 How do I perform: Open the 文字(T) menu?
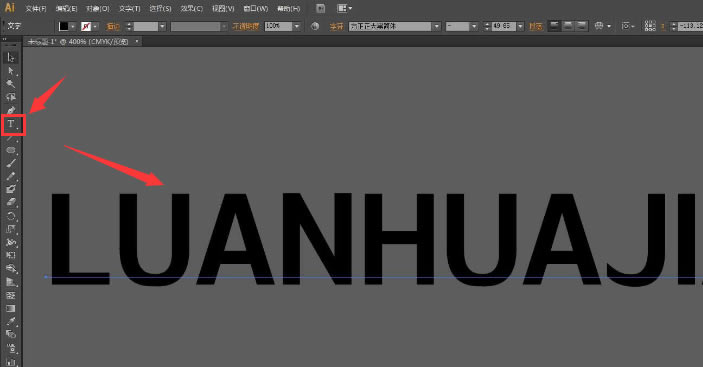[x=130, y=9]
